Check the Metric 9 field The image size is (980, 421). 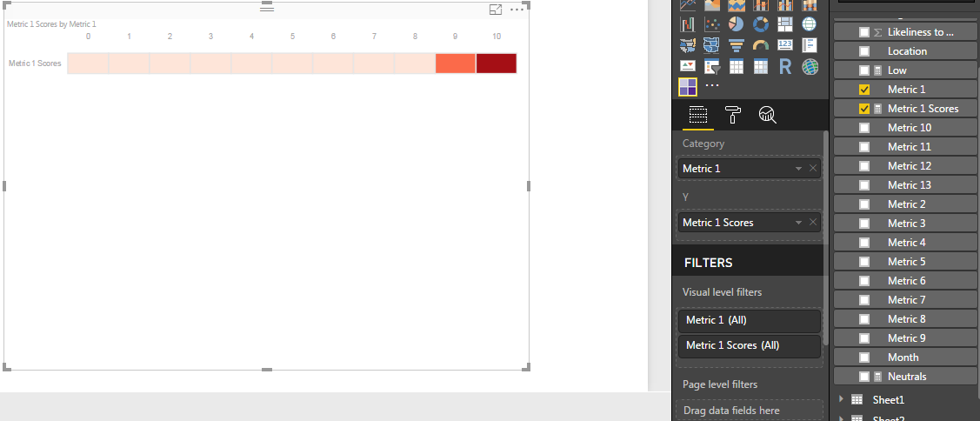click(864, 338)
